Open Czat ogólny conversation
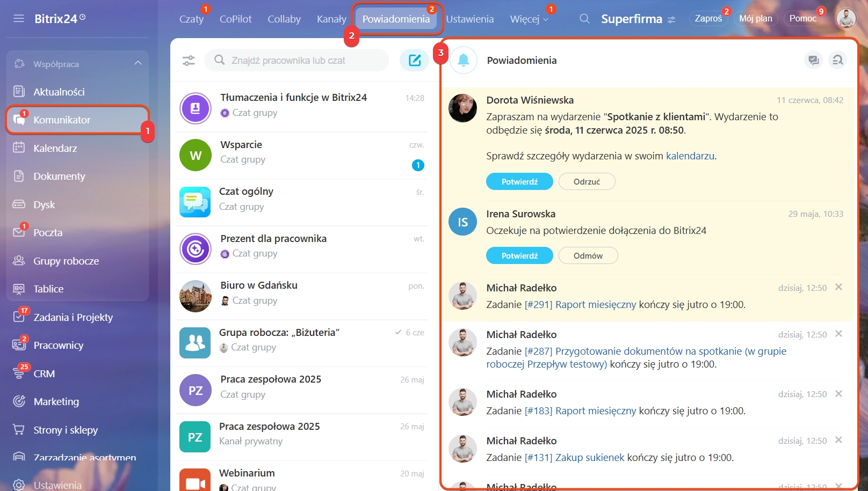The image size is (868, 491). pos(302,202)
